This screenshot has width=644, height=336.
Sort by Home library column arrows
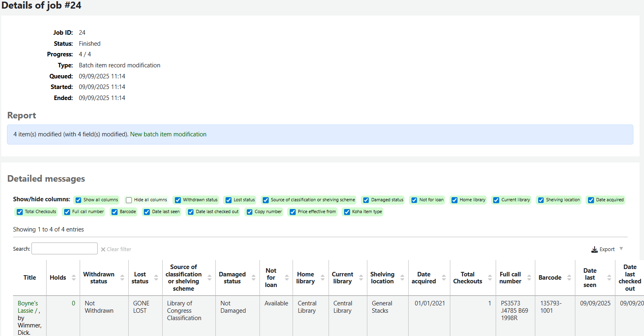tap(322, 278)
